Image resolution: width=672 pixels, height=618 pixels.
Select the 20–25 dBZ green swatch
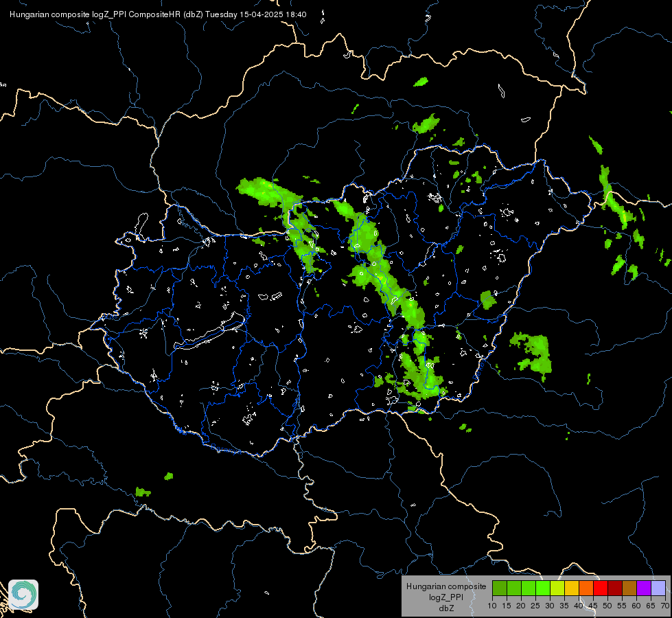(x=529, y=588)
